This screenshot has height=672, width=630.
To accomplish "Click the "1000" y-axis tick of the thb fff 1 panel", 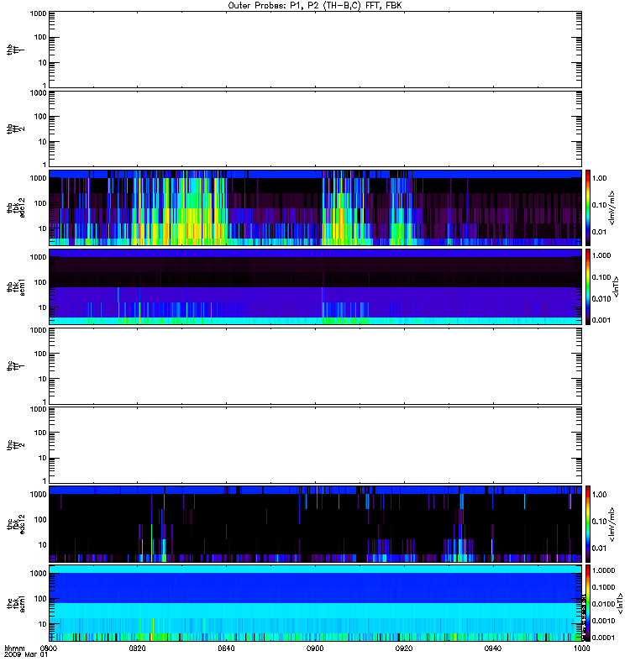I will click(x=38, y=13).
